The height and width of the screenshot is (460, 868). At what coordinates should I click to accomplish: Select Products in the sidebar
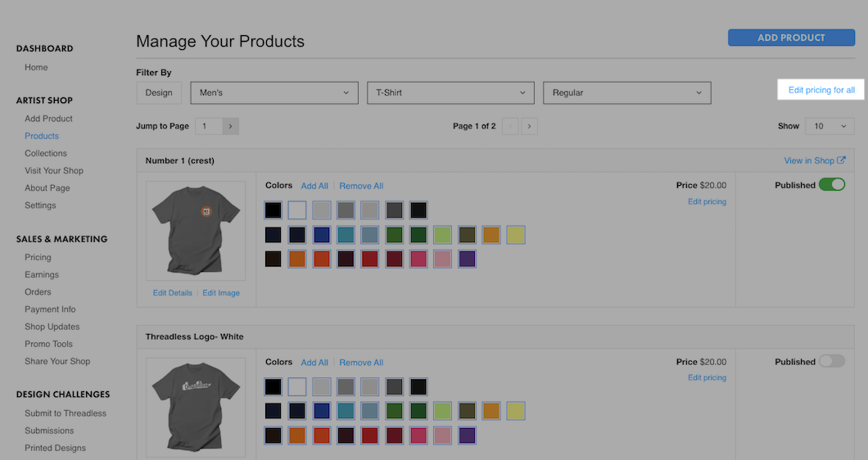click(x=42, y=136)
